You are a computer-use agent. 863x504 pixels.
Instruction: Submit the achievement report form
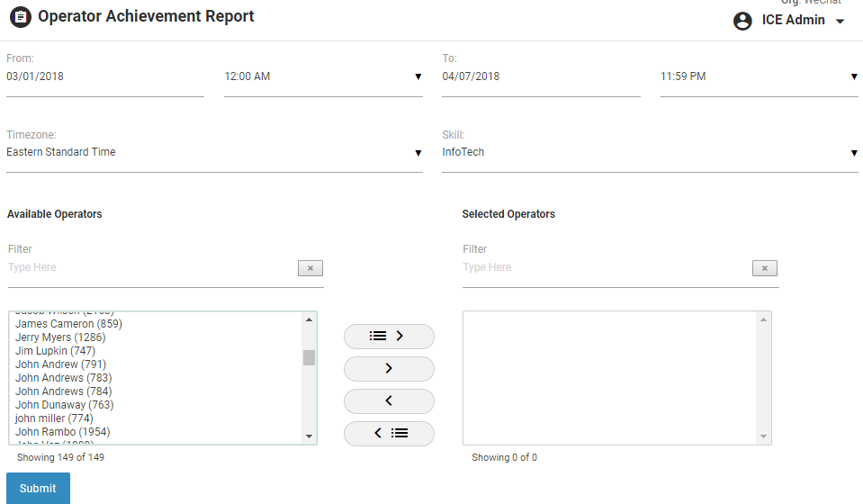(38, 489)
